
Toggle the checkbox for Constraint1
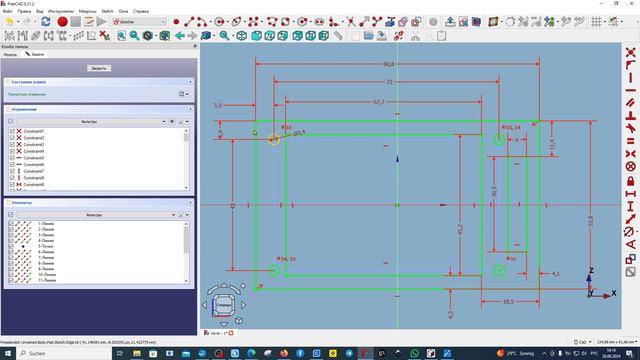[12, 131]
